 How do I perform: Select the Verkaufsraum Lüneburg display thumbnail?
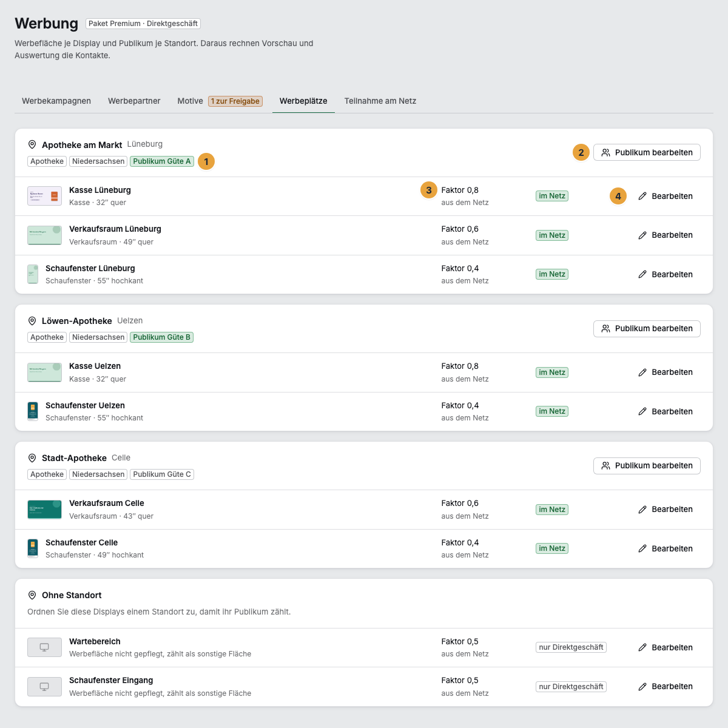[x=44, y=235]
